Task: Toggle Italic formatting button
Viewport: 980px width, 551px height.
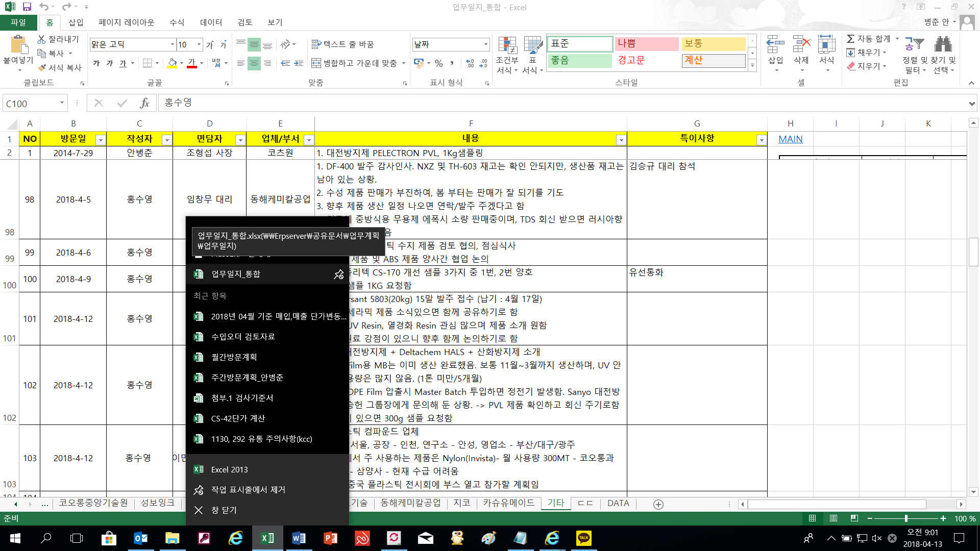Action: [x=110, y=63]
